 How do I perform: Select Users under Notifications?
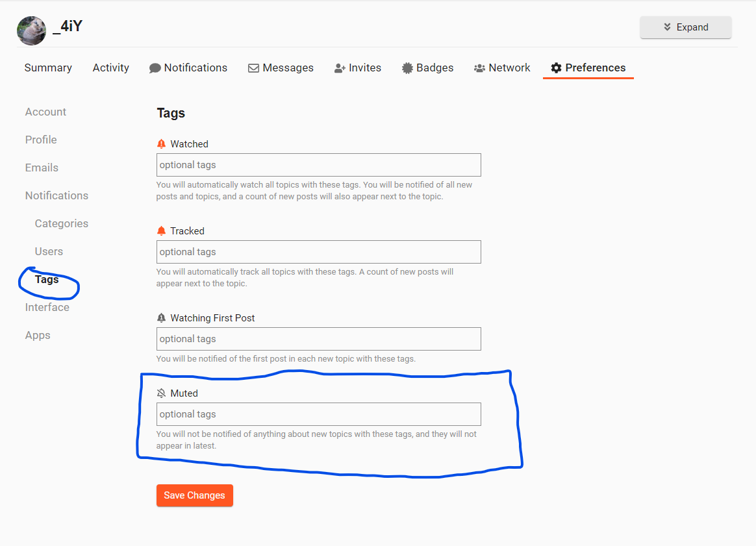click(49, 251)
